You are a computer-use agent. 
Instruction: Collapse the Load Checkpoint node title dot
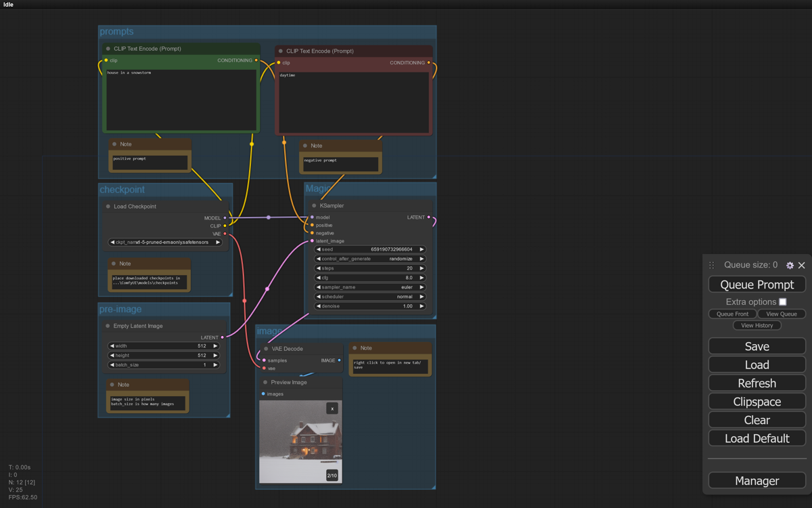pos(108,207)
